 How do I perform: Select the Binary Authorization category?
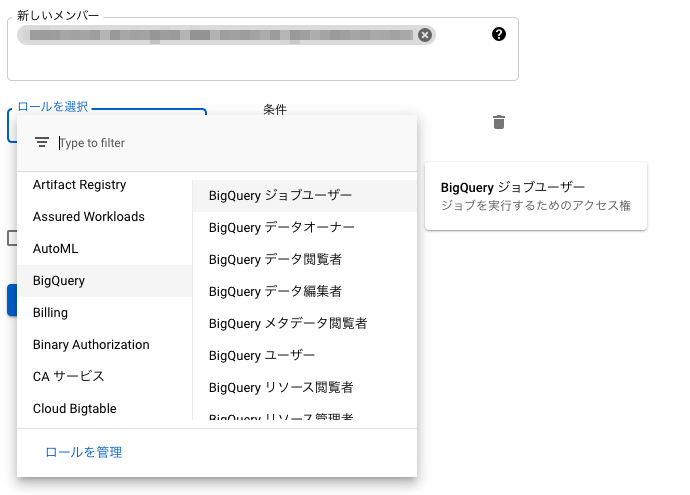(x=105, y=345)
